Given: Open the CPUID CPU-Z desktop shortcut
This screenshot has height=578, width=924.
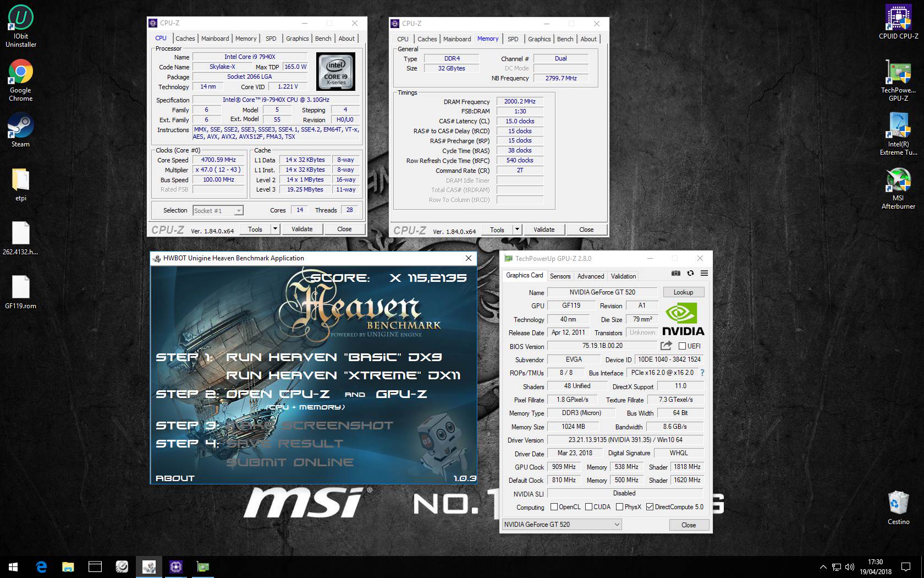Looking at the screenshot, I should point(898,22).
